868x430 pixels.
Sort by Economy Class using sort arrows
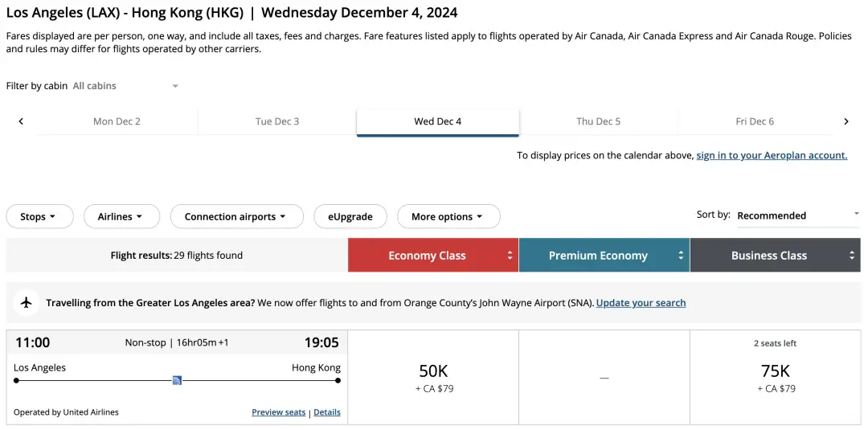tap(510, 256)
